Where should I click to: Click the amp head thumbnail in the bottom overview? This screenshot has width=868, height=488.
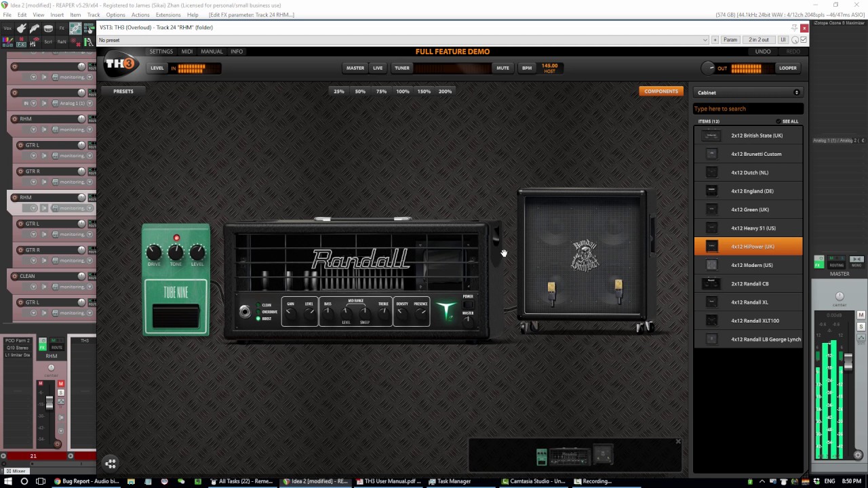570,456
